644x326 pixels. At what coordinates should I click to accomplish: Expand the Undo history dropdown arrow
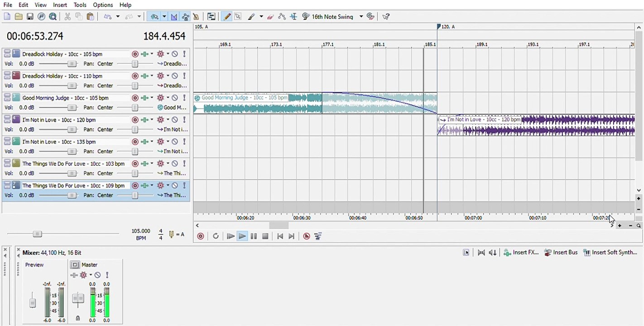pos(118,17)
